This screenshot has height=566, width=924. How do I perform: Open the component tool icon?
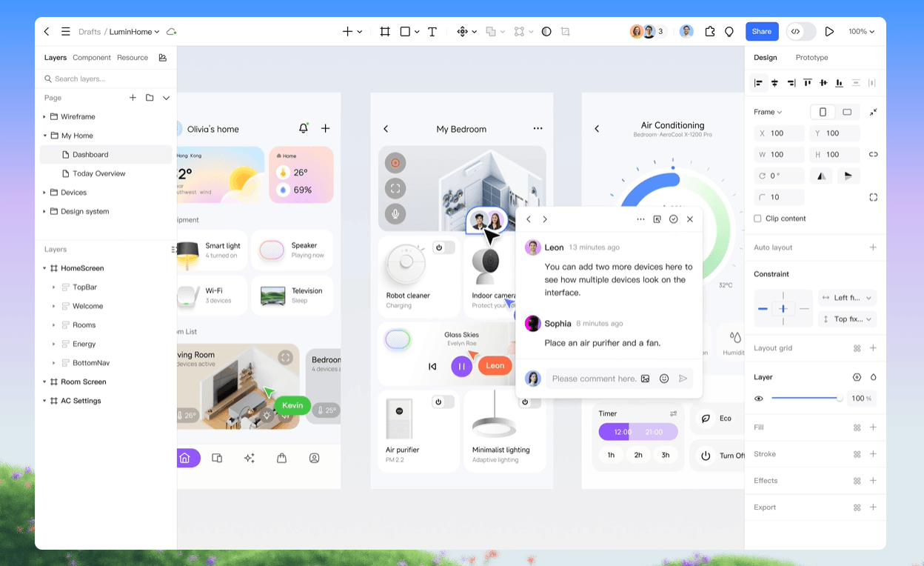click(x=462, y=32)
